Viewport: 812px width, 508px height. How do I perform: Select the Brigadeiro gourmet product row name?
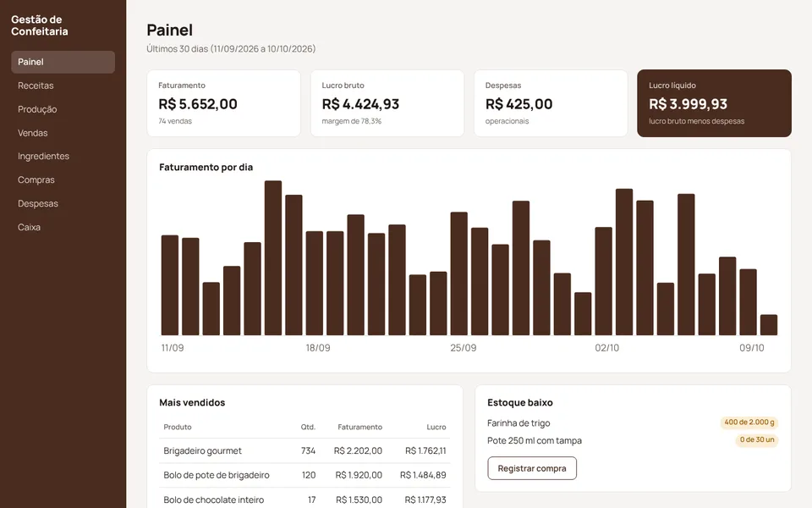tap(202, 451)
